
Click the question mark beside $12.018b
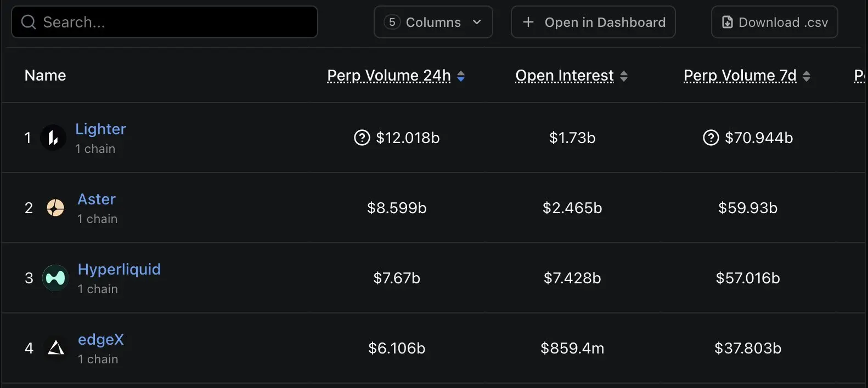(362, 138)
